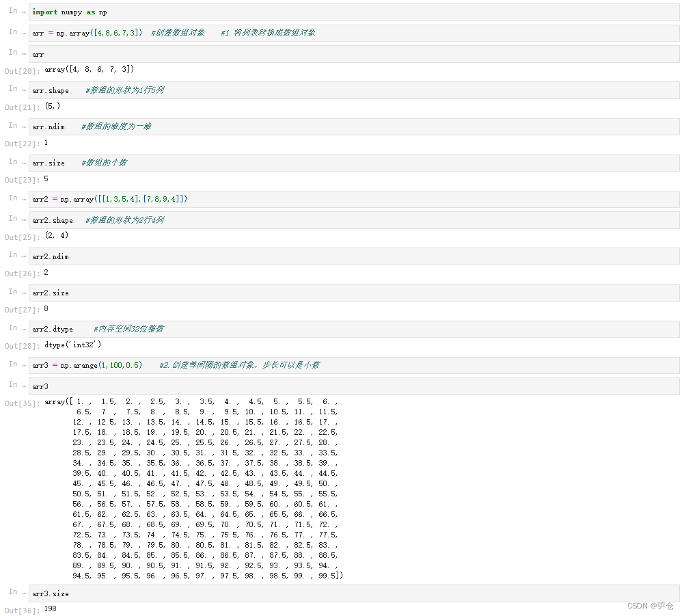Screen dimensions: 684x616
Task: Click the In prompt beside the import numpy cell
Action: [12, 12]
